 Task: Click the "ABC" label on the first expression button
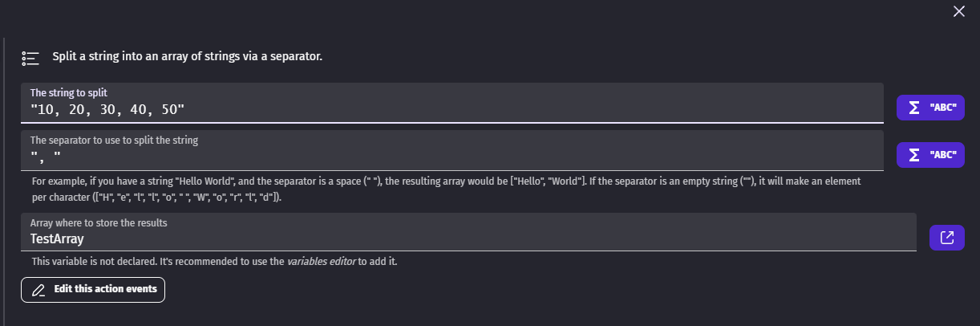tap(943, 108)
